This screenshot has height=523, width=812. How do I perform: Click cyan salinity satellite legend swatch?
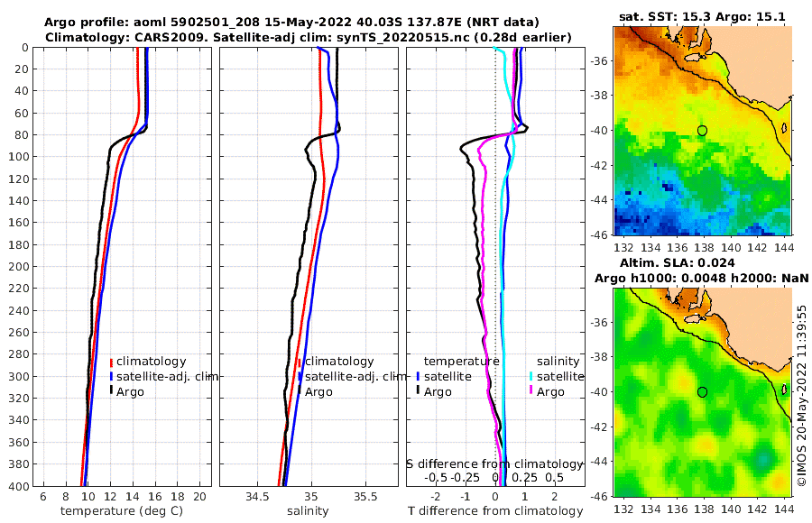[531, 376]
